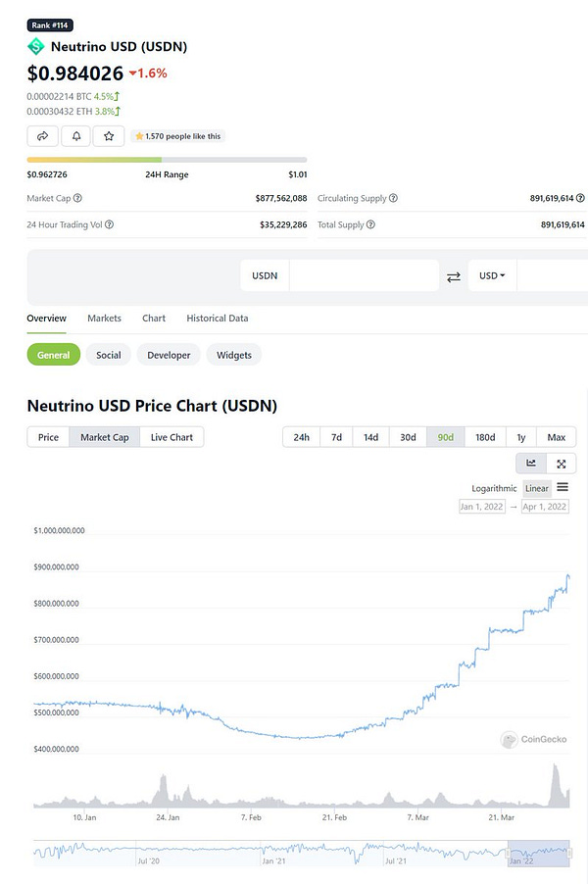Image resolution: width=588 pixels, height=884 pixels.
Task: Set chart range to 90d
Action: [x=446, y=437]
